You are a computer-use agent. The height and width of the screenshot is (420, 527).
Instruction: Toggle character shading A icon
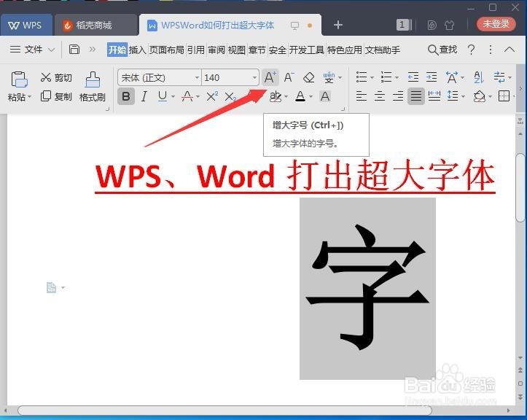[324, 96]
